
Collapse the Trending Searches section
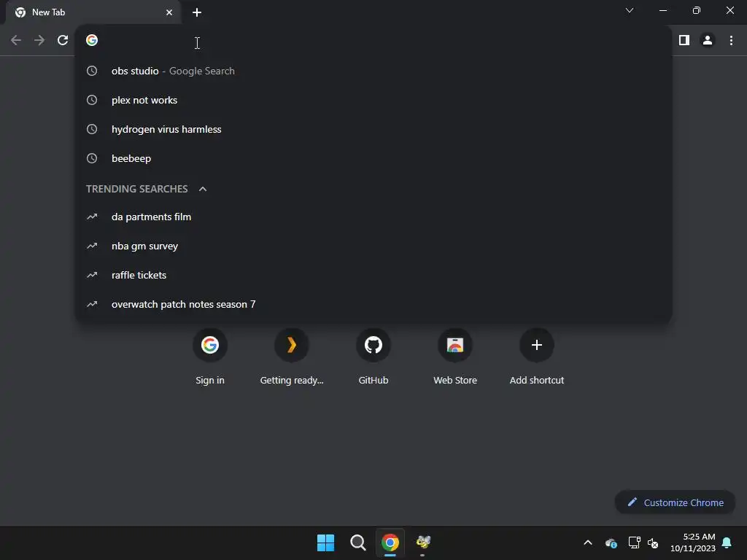[x=203, y=189]
